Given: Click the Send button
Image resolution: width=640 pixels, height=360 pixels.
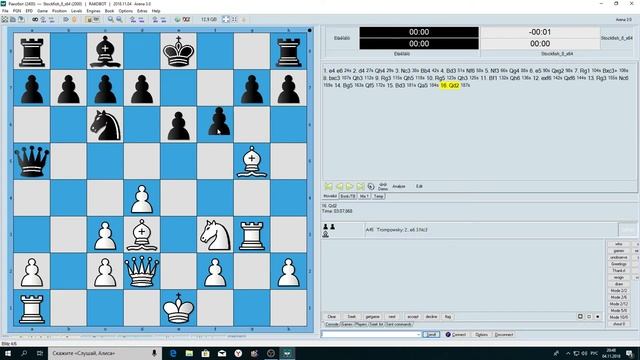Looking at the screenshot, I should (x=431, y=334).
